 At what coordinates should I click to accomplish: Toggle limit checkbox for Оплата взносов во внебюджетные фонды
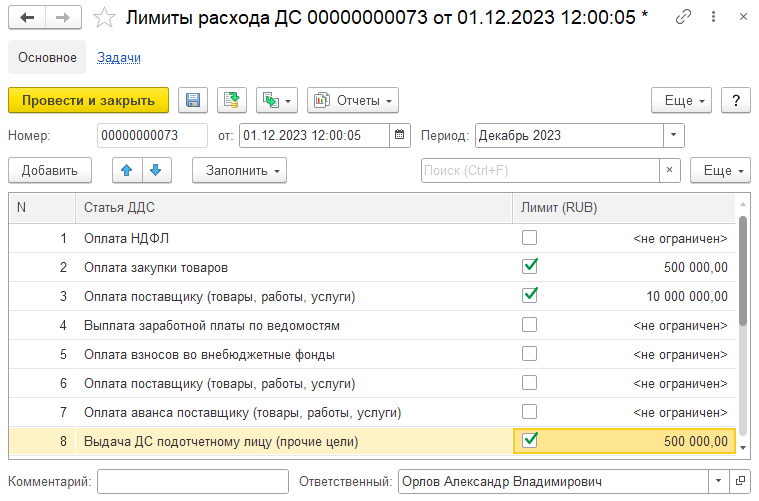(x=530, y=354)
